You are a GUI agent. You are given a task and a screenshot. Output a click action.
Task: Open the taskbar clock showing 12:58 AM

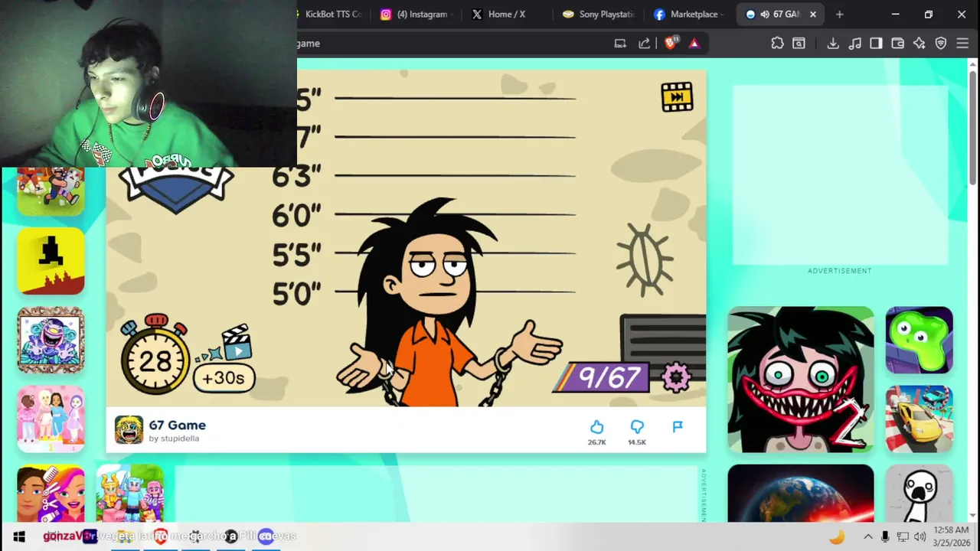click(x=951, y=536)
